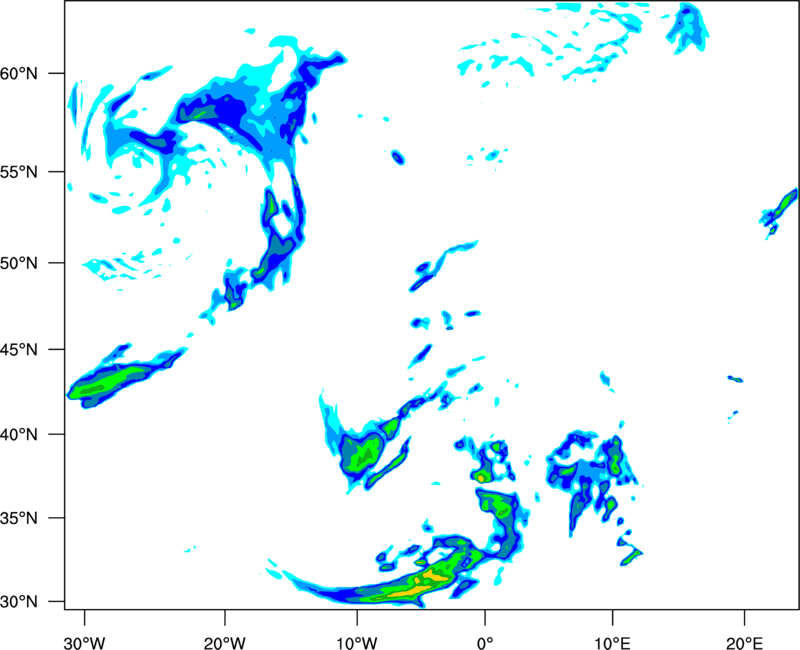Click the 50°N latitude label

19,263
